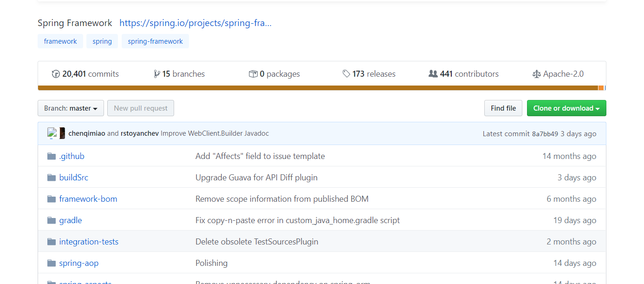Select the framework topic tag
This screenshot has height=284, width=644.
tap(60, 41)
